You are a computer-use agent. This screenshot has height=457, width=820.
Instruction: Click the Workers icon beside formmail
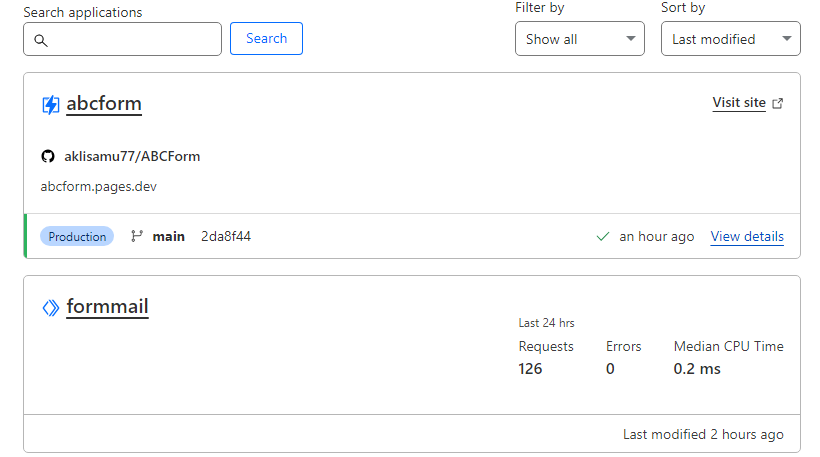tap(51, 308)
